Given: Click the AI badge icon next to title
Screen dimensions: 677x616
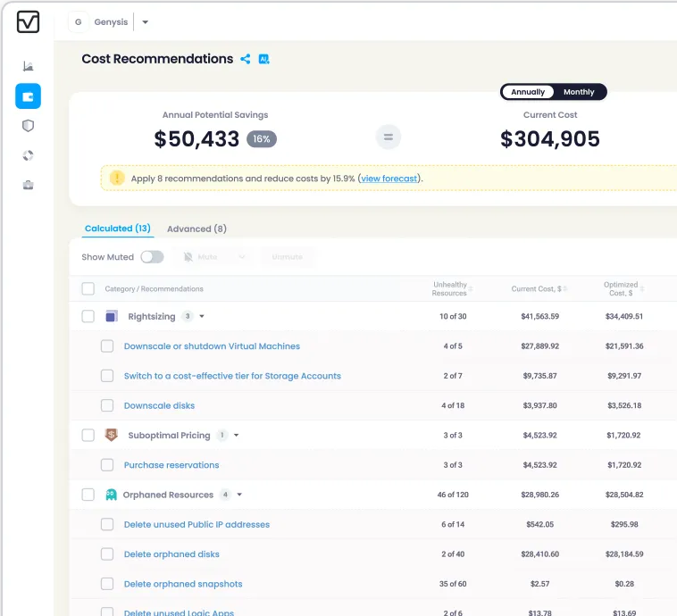Looking at the screenshot, I should [263, 59].
